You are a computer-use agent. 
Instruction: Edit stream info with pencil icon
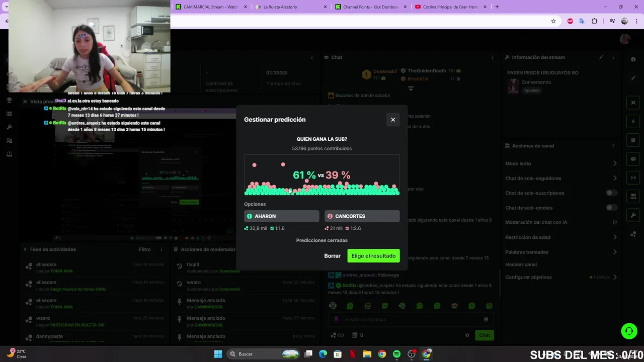click(x=601, y=57)
